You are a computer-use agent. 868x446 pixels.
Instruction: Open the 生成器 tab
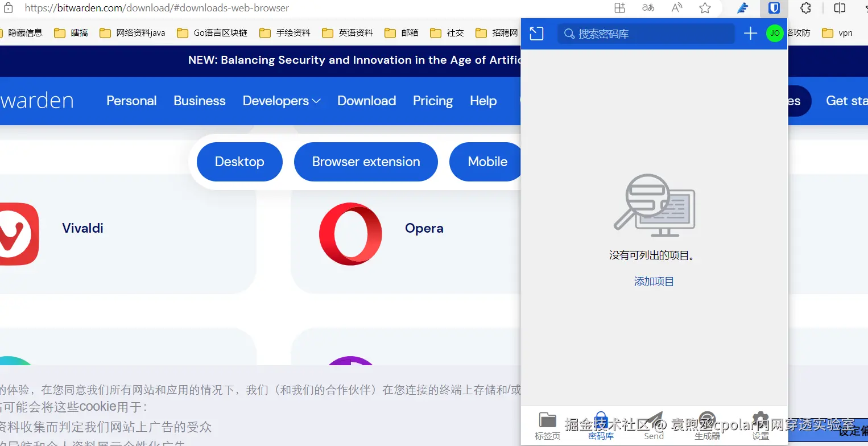pyautogui.click(x=707, y=427)
